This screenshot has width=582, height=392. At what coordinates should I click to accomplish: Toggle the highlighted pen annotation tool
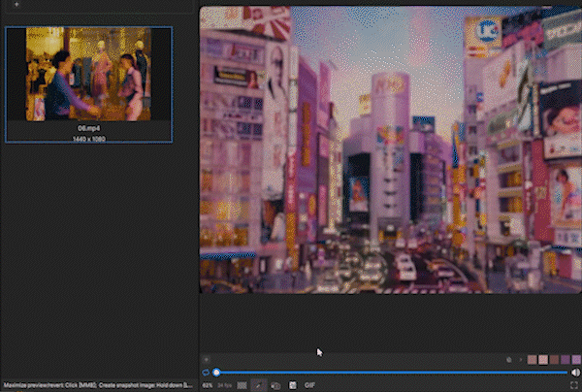(259, 385)
